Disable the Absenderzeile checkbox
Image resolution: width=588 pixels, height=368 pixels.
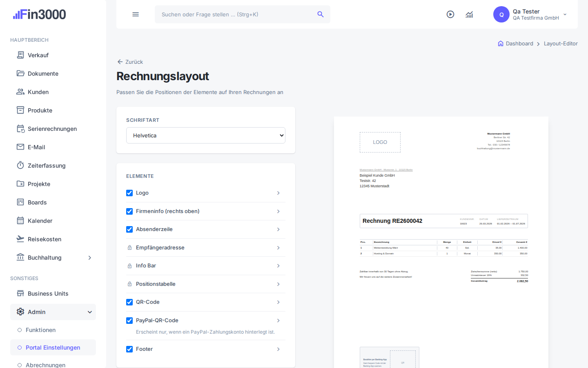pos(129,229)
